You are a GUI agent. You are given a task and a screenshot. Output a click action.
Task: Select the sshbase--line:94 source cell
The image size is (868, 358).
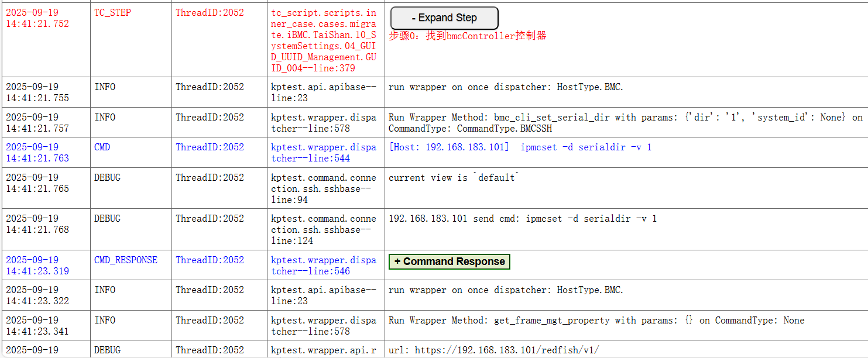324,188
